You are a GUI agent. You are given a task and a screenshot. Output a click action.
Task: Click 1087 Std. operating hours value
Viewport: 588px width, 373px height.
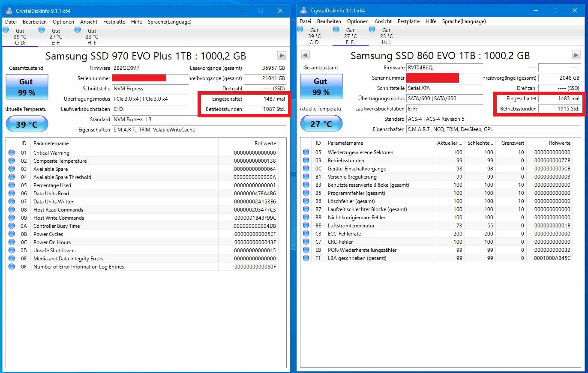coord(265,109)
